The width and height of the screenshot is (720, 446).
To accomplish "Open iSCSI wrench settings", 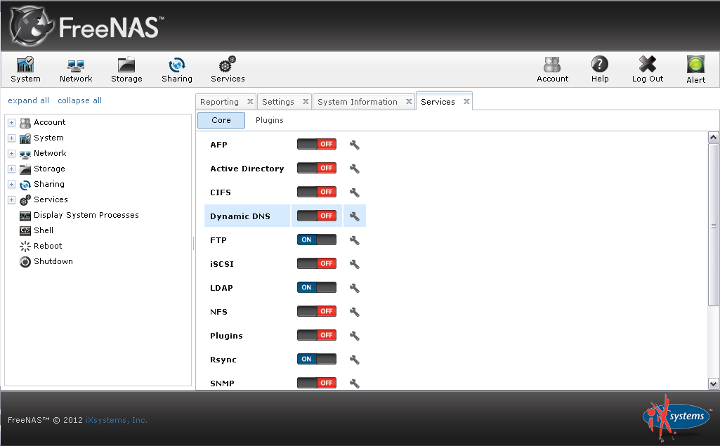I will pos(354,264).
